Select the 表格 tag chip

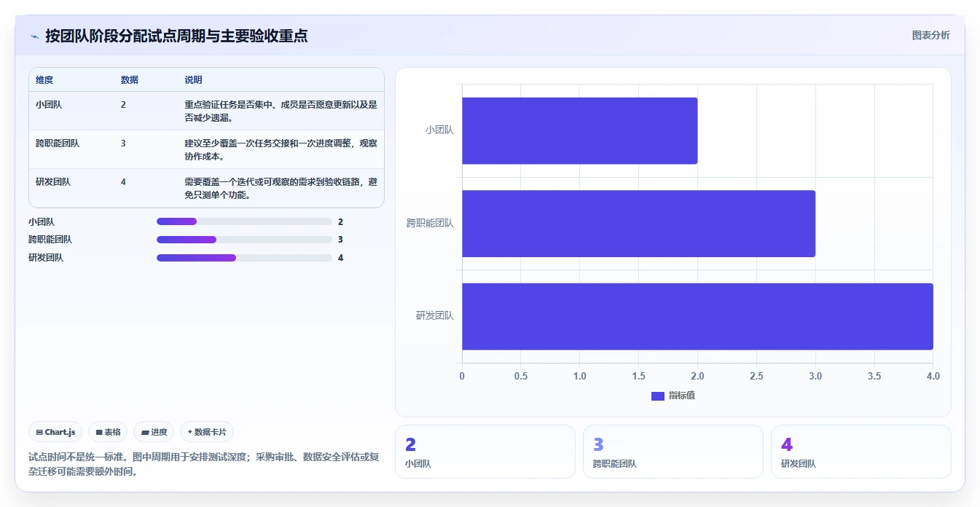click(108, 432)
